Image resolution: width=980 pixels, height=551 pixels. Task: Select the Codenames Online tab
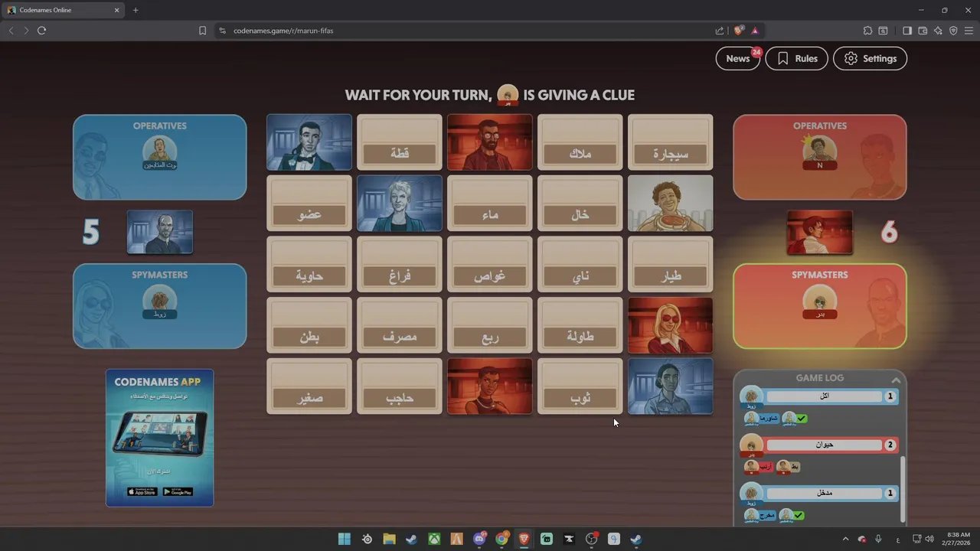[x=64, y=10]
